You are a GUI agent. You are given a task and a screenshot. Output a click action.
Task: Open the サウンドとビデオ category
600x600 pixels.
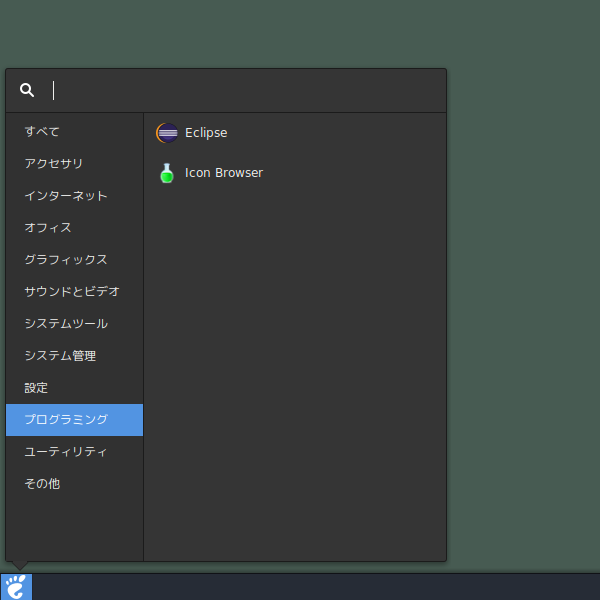75,292
